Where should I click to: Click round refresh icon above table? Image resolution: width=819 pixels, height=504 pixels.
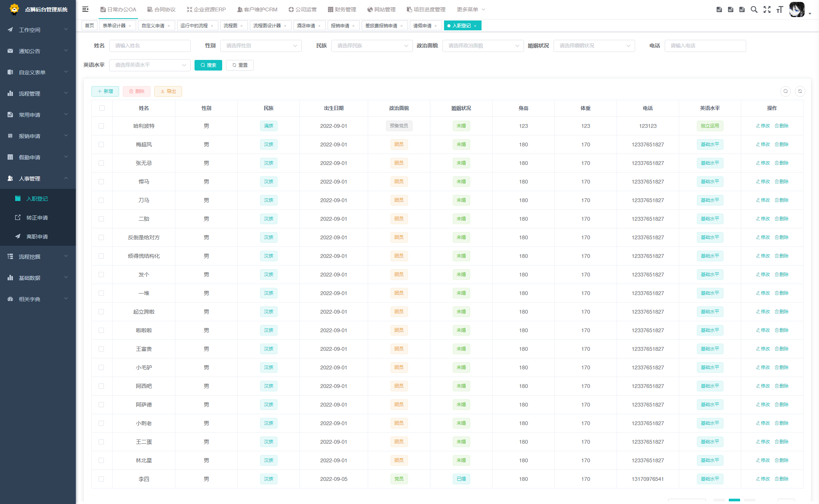[800, 91]
